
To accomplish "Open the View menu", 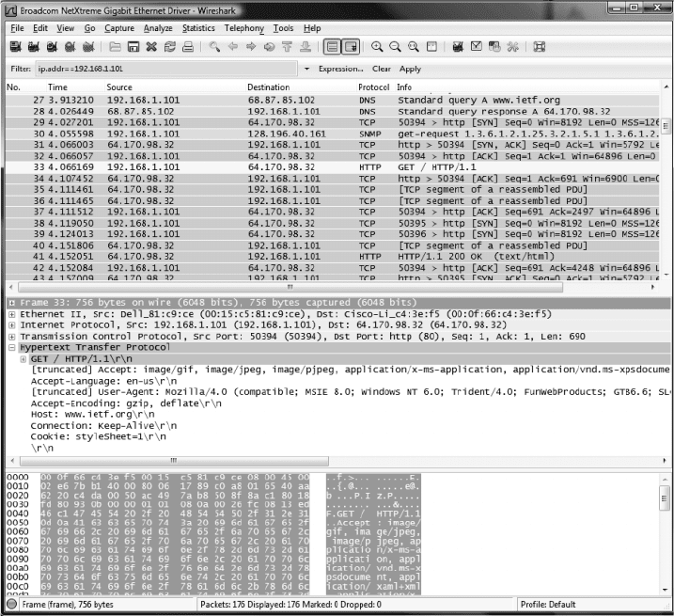I will pos(66,28).
